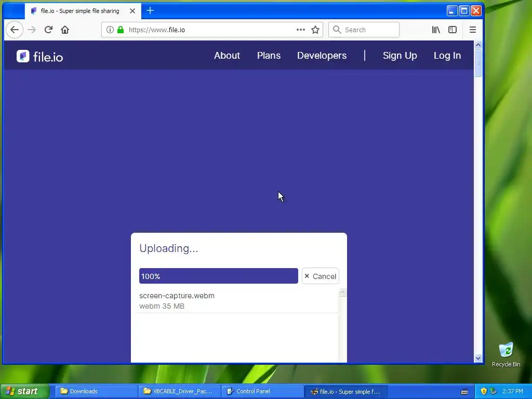
Task: Go to Developers page
Action: 322,56
